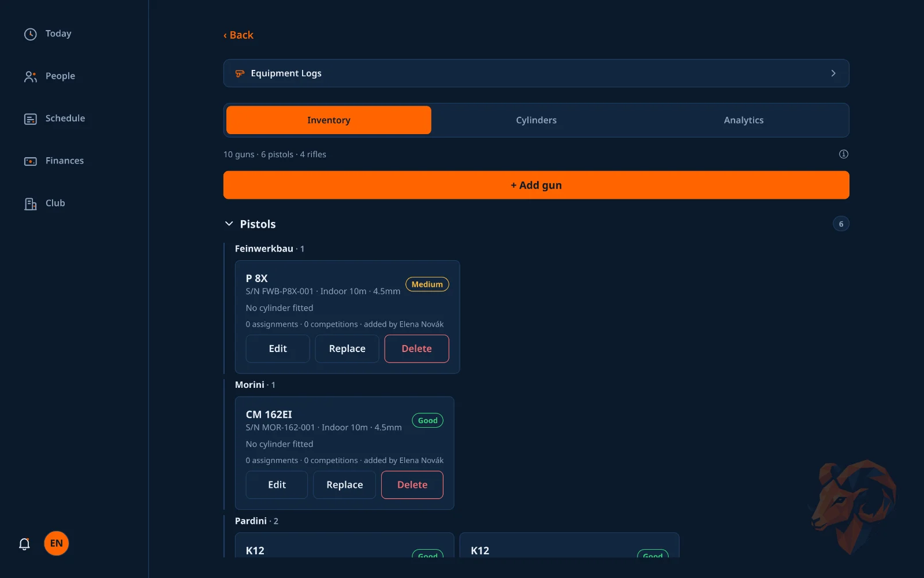
Task: Open the Finances sidebar icon
Action: [31, 161]
